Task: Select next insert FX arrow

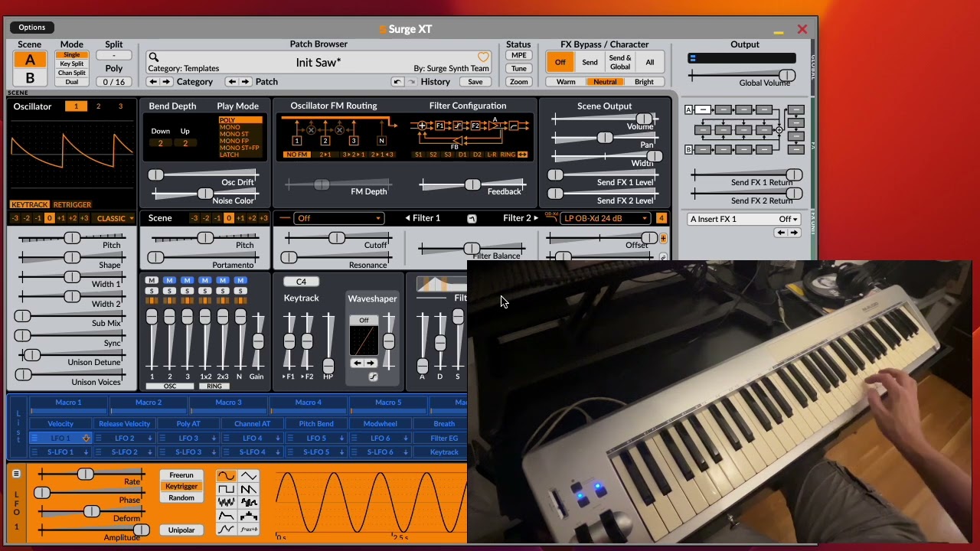Action: (x=794, y=233)
